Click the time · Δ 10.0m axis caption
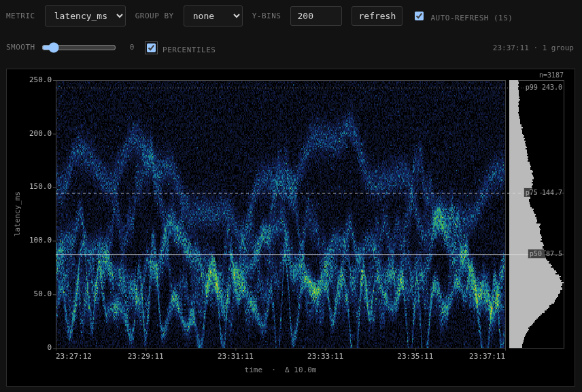582x392 pixels. [x=280, y=370]
